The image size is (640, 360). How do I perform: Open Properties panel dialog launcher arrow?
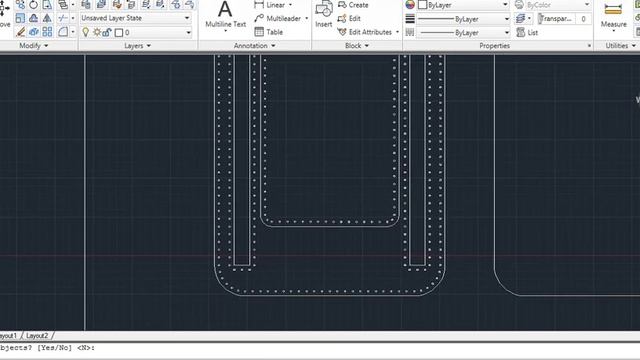(x=589, y=46)
